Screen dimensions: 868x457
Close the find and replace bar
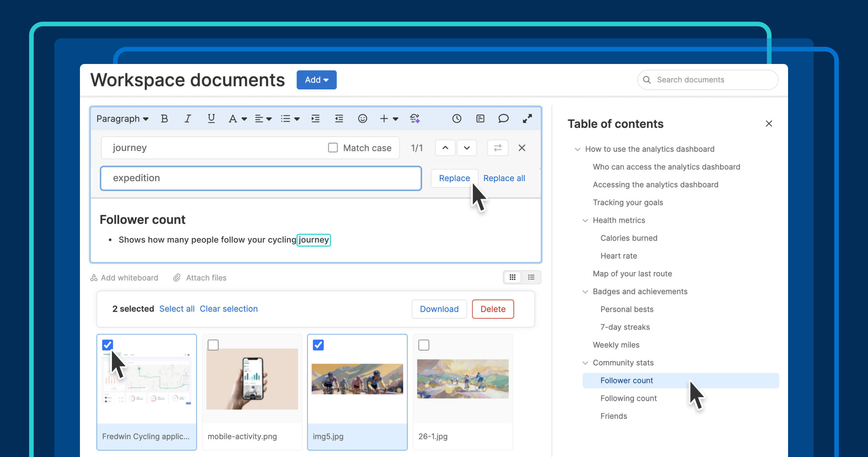coord(522,148)
